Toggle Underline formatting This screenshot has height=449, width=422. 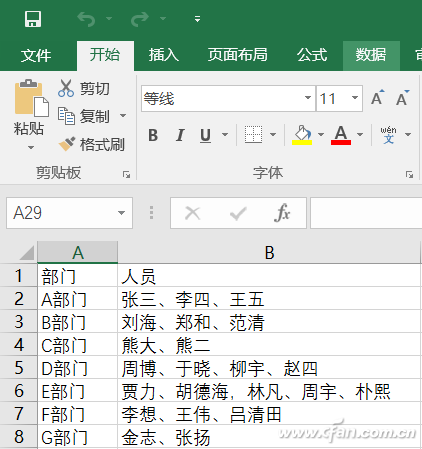206,135
